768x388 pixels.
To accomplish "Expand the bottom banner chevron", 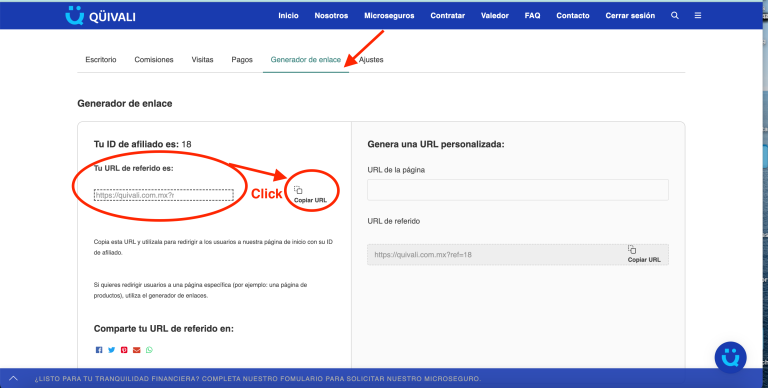I will pyautogui.click(x=13, y=378).
